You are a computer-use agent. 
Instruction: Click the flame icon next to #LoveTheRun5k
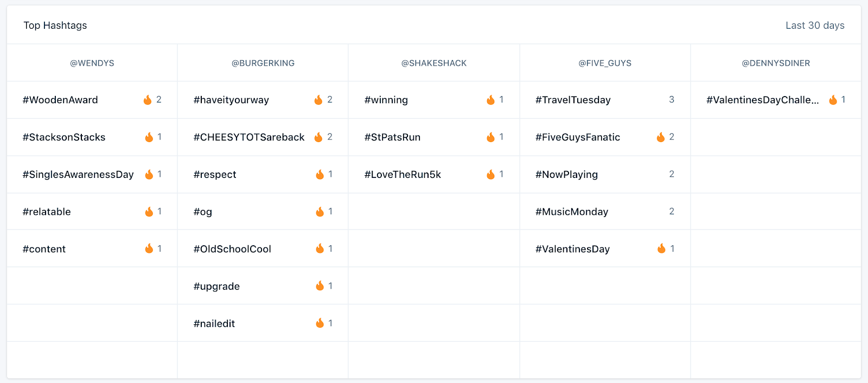pyautogui.click(x=490, y=174)
